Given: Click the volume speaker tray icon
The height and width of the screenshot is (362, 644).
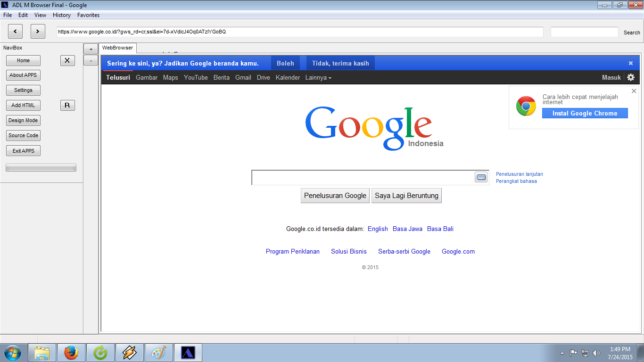Looking at the screenshot, I should click(x=596, y=353).
